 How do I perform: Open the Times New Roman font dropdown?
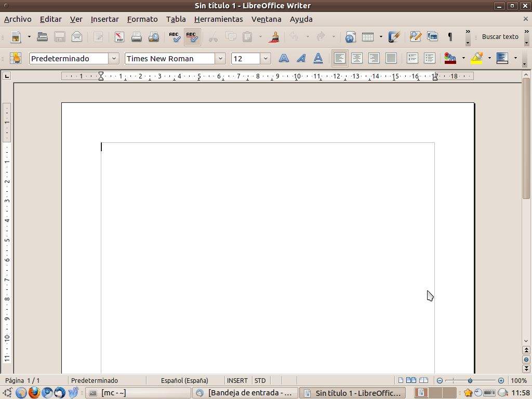tap(220, 58)
